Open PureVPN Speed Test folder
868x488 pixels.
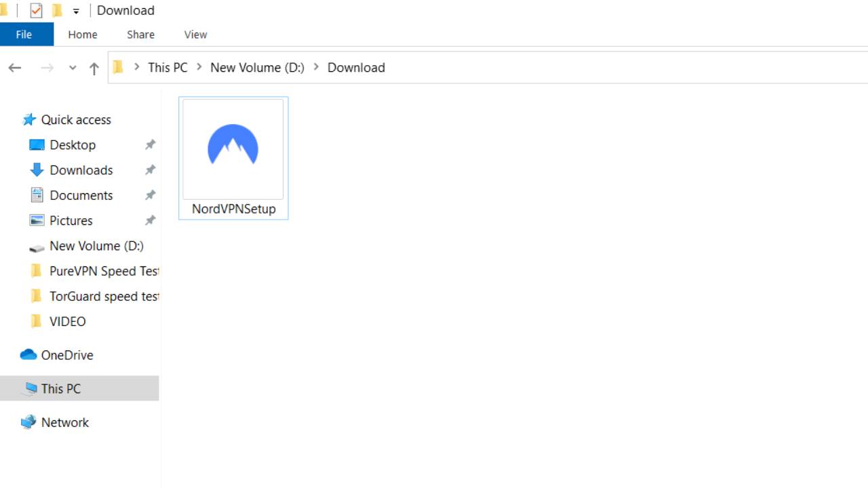point(104,271)
